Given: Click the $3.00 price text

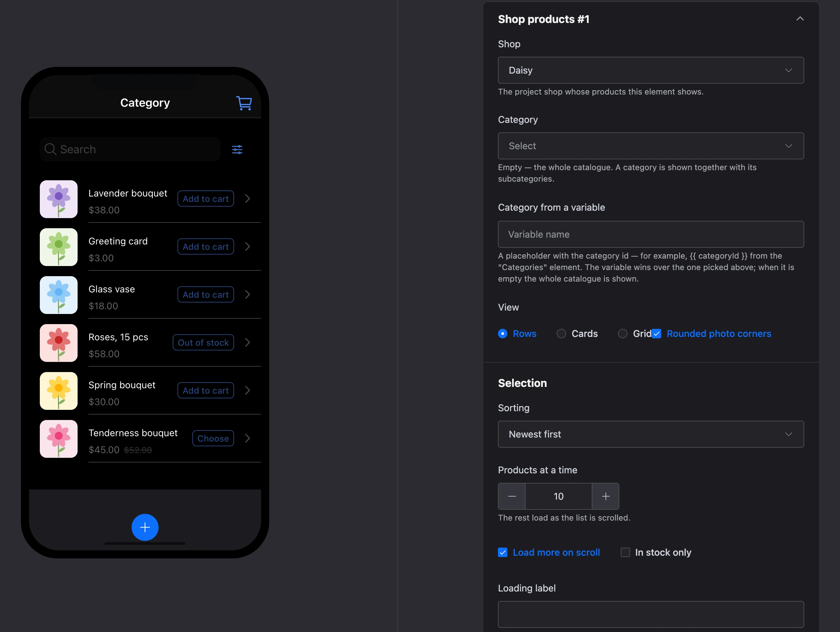Looking at the screenshot, I should click(101, 258).
